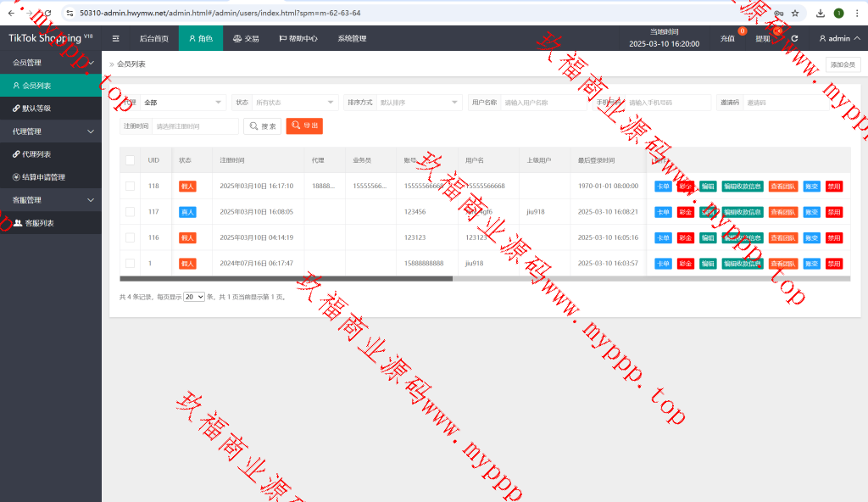The height and width of the screenshot is (502, 868).
Task: Collapse 客服管理 sidebar group
Action: click(51, 200)
